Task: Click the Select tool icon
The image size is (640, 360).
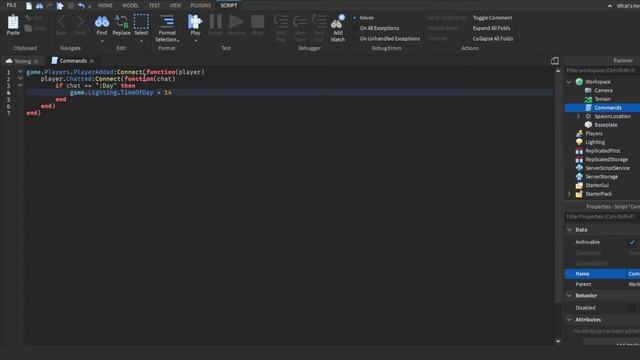Action: click(x=141, y=22)
